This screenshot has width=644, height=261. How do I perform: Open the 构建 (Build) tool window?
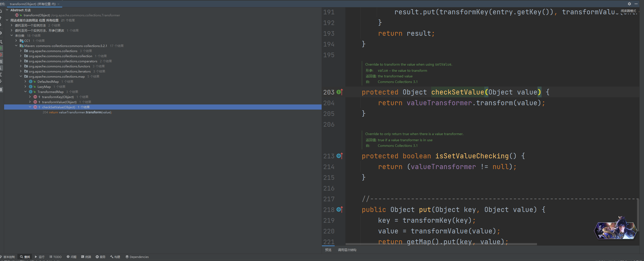pos(115,257)
